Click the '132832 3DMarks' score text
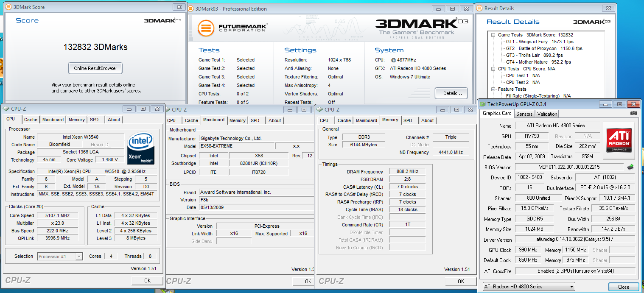644x293 pixels. coord(95,47)
